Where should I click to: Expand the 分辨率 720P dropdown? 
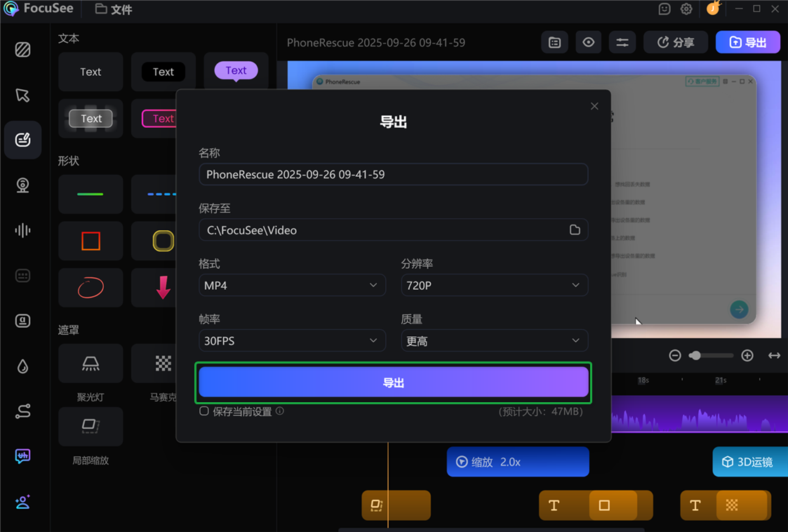pos(495,285)
